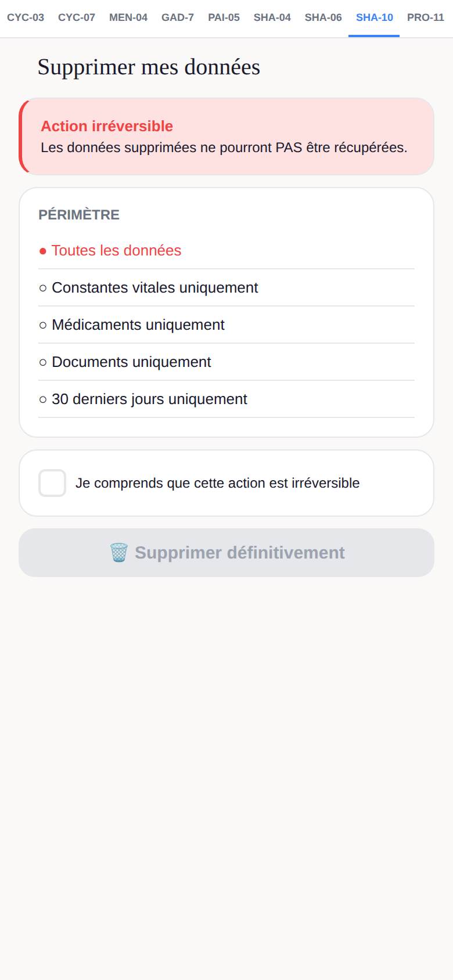
Task: Open the PAI-05 tab
Action: click(x=224, y=17)
